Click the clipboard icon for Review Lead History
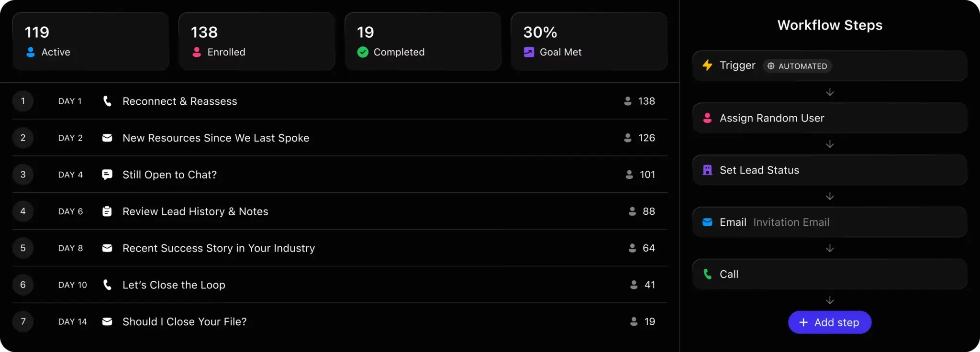The height and width of the screenshot is (352, 980). click(107, 211)
